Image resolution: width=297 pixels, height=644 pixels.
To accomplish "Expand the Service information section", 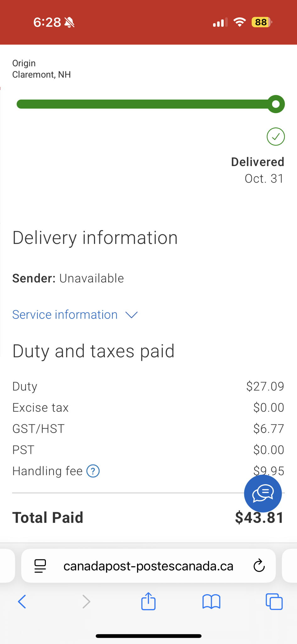I will click(x=65, y=315).
